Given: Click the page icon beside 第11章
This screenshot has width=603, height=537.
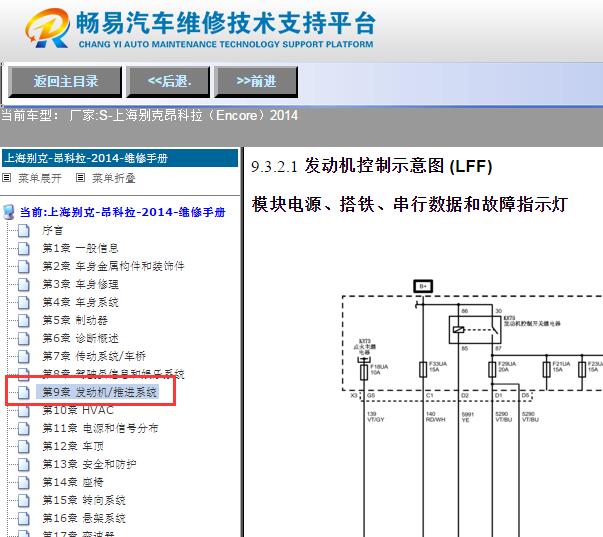Looking at the screenshot, I should 24,429.
